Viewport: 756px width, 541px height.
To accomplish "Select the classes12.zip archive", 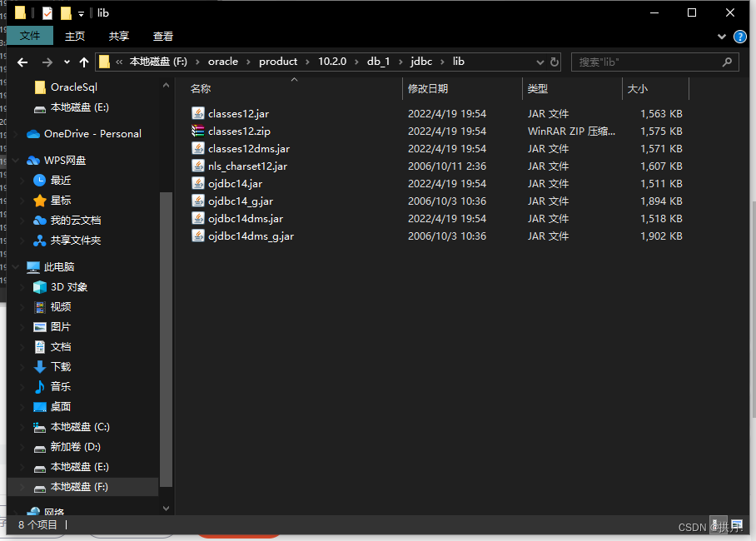I will 241,131.
